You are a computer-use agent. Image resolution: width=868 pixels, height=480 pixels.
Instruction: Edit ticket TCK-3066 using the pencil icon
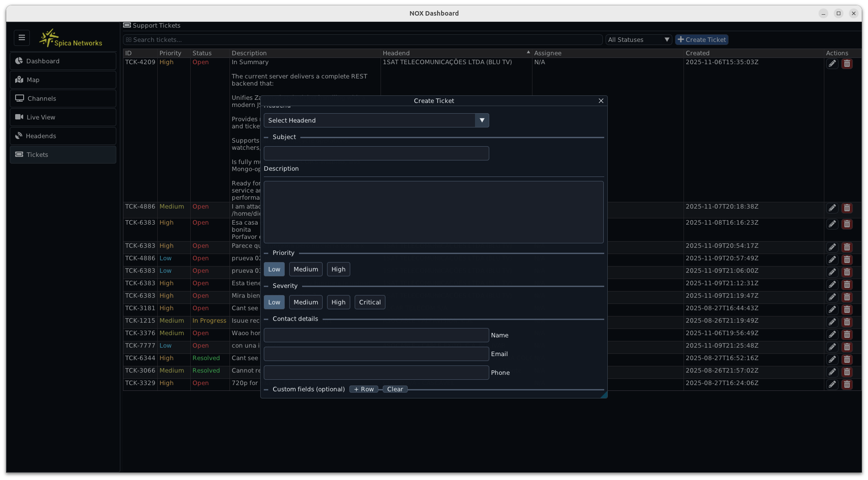click(832, 372)
